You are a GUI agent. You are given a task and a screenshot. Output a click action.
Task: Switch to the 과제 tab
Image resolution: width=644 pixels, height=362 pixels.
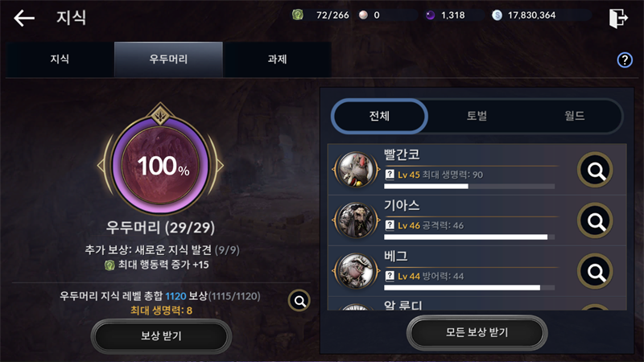(277, 59)
